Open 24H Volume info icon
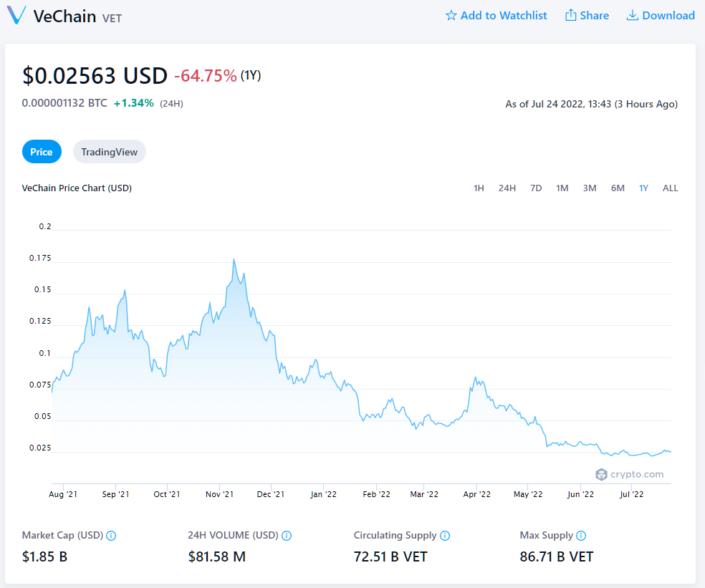The height and width of the screenshot is (588, 705). coord(287,536)
